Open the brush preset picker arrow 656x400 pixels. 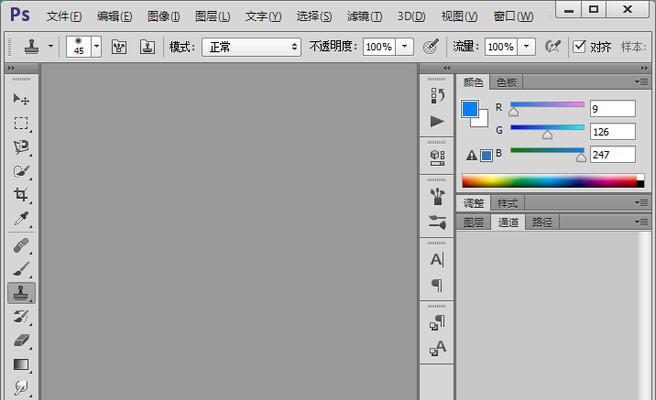[97, 46]
